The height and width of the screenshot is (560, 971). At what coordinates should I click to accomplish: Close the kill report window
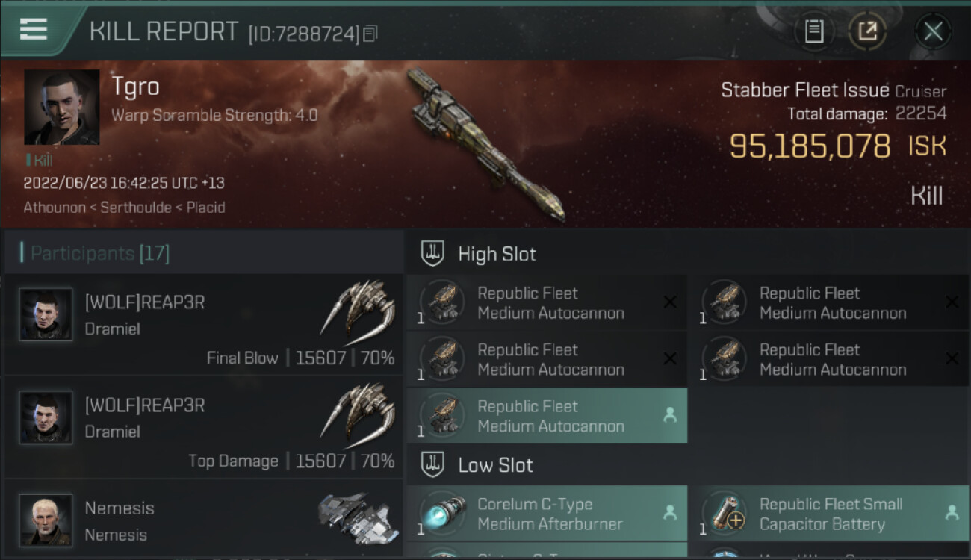point(933,31)
